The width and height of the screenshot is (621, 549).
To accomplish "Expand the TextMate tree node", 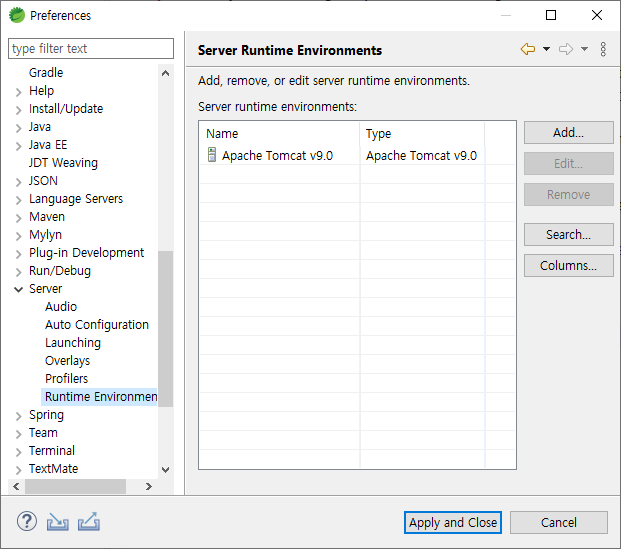I will coord(18,470).
